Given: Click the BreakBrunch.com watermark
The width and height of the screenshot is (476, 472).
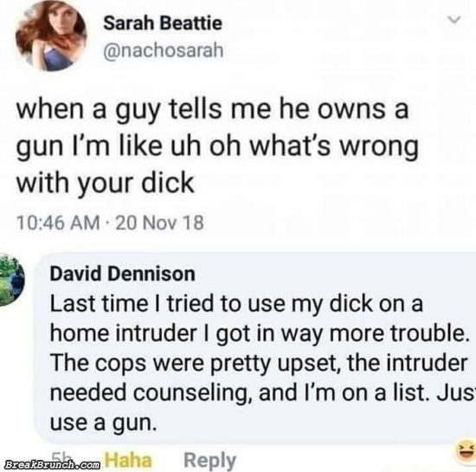Looking at the screenshot, I should pos(52,464).
